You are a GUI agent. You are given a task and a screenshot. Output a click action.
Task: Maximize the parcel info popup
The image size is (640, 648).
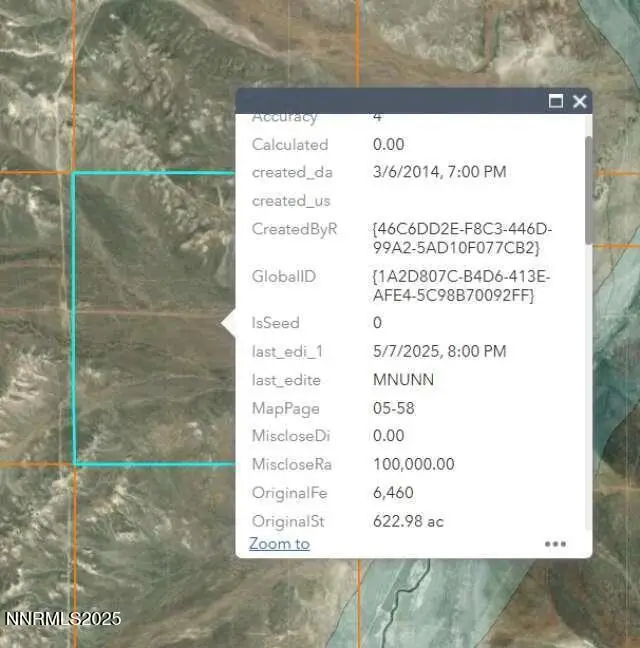coord(555,101)
